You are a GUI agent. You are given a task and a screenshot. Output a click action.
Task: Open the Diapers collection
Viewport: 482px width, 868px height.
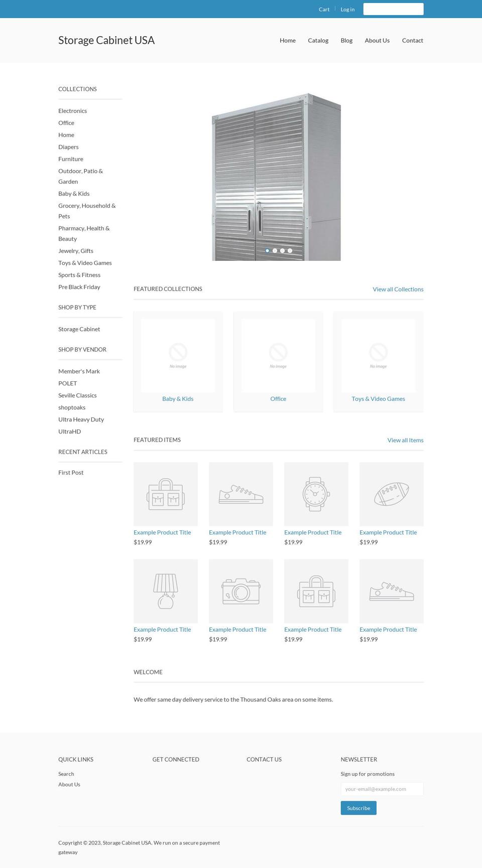tap(68, 147)
